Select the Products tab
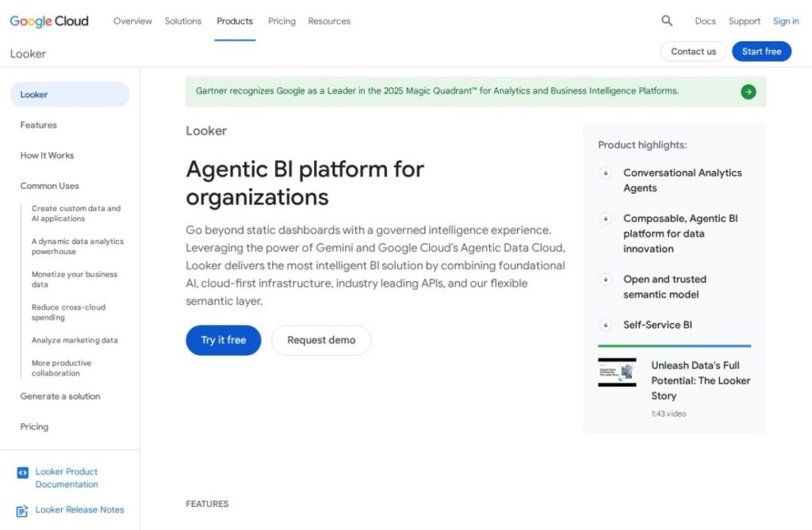 coord(235,21)
